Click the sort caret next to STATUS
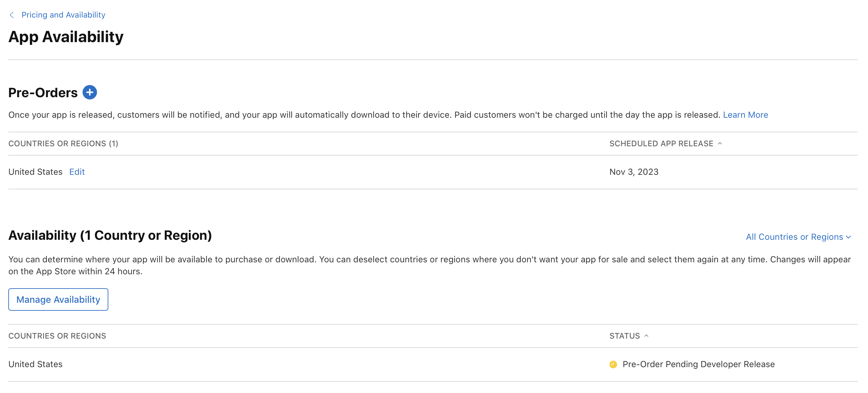This screenshot has width=868, height=393. tap(647, 336)
